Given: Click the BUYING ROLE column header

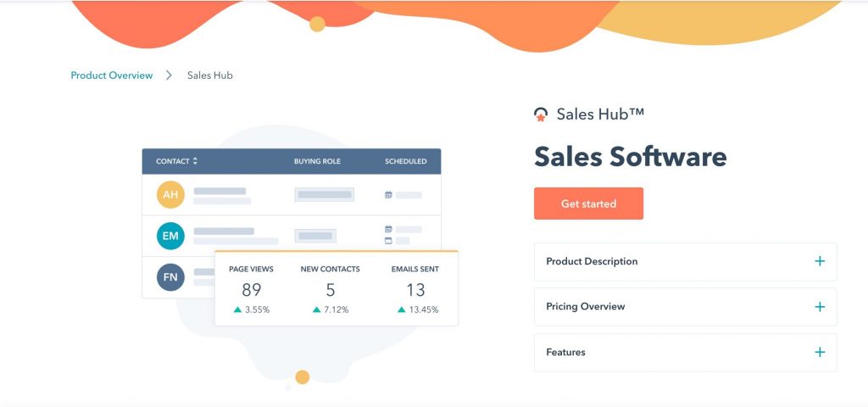Looking at the screenshot, I should point(317,161).
